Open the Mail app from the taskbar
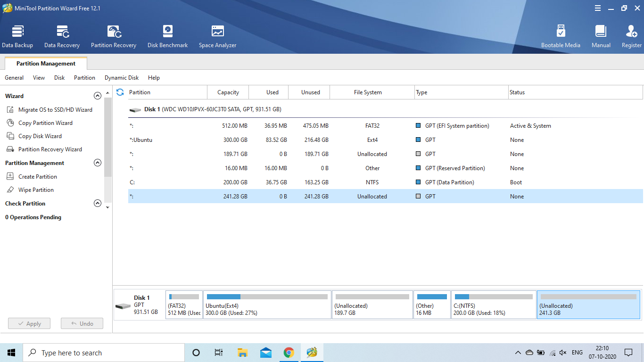Screen dimensions: 644x362 point(265,353)
